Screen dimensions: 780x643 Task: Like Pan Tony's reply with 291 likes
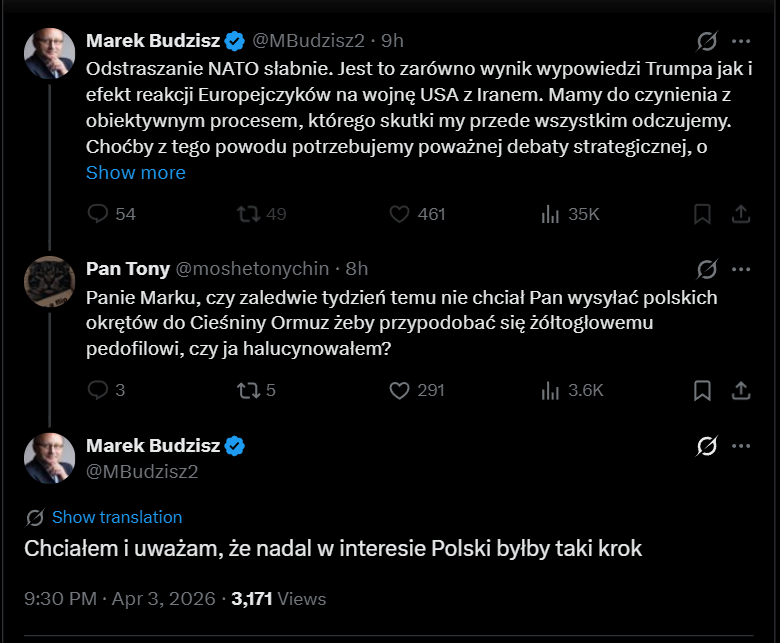click(x=400, y=390)
